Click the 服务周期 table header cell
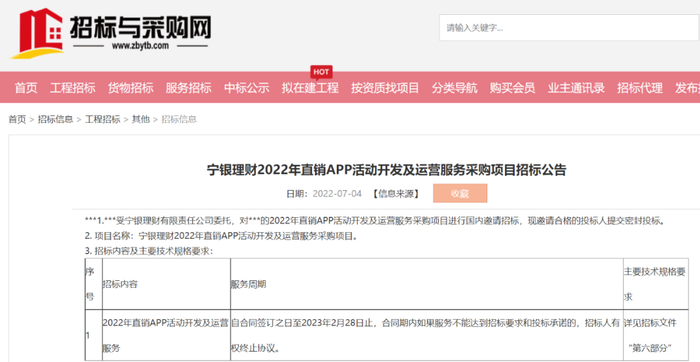700x362 pixels. pyautogui.click(x=427, y=284)
